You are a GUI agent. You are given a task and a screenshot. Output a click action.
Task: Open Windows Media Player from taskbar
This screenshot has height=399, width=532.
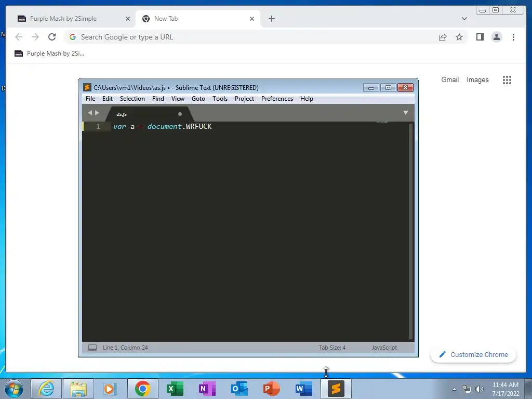110,389
